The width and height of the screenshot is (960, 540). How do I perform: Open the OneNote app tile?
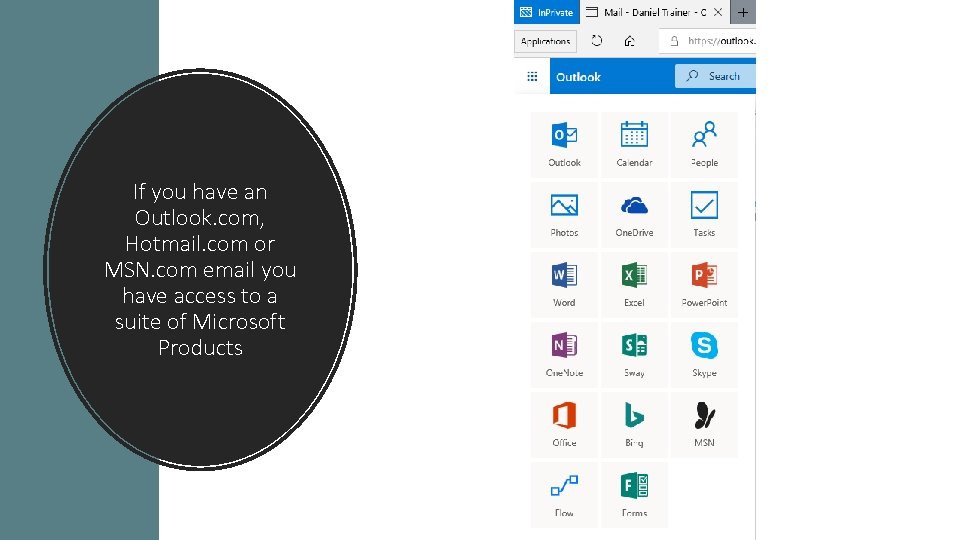tap(564, 355)
